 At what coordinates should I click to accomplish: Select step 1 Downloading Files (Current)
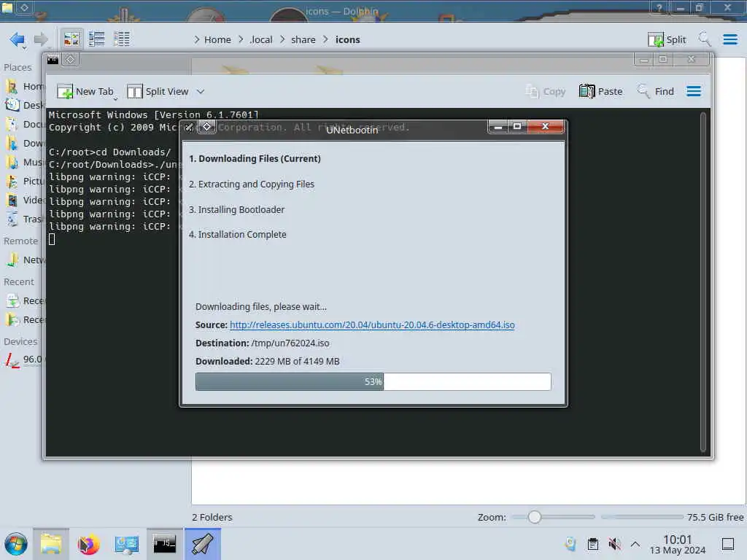click(x=255, y=158)
